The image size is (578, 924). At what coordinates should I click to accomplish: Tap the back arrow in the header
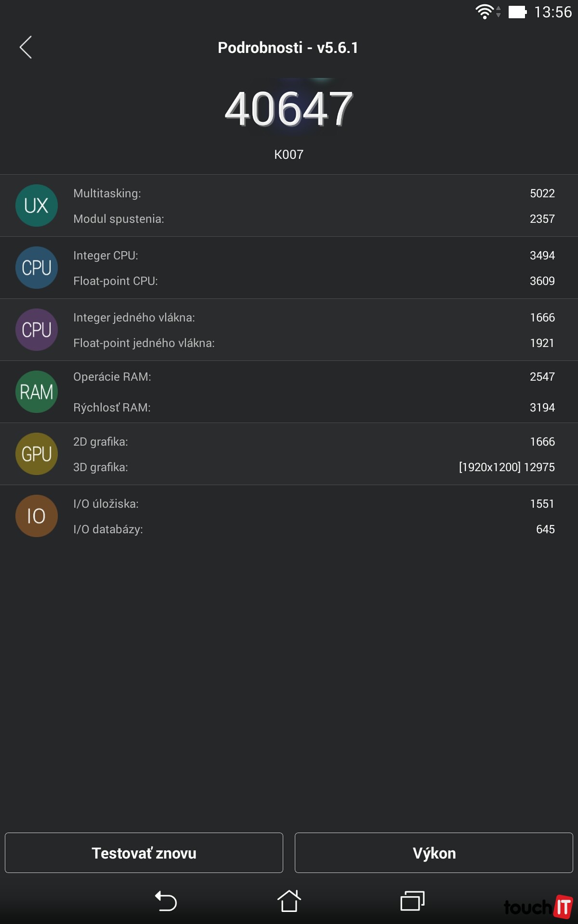pyautogui.click(x=26, y=47)
